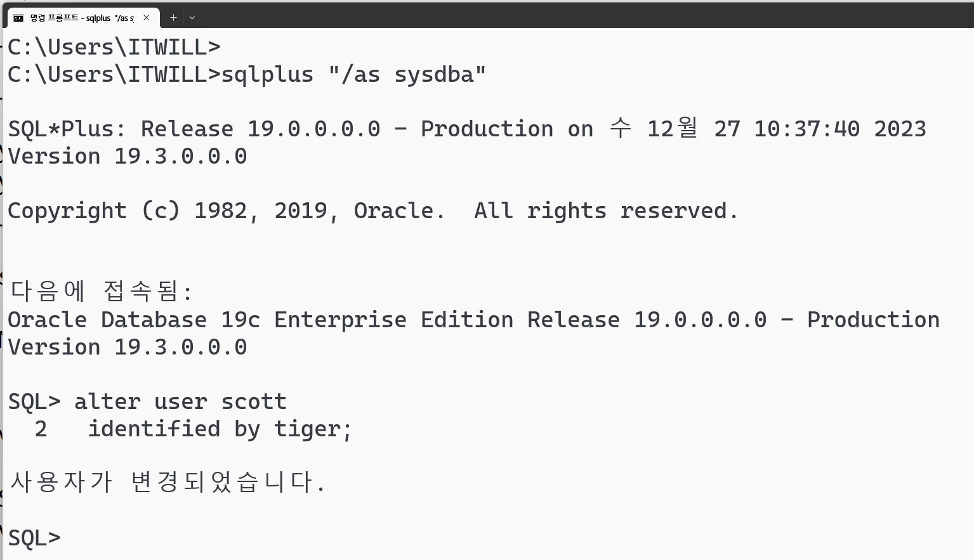Expand the new tab profile dropdown chevron
974x560 pixels.
192,18
